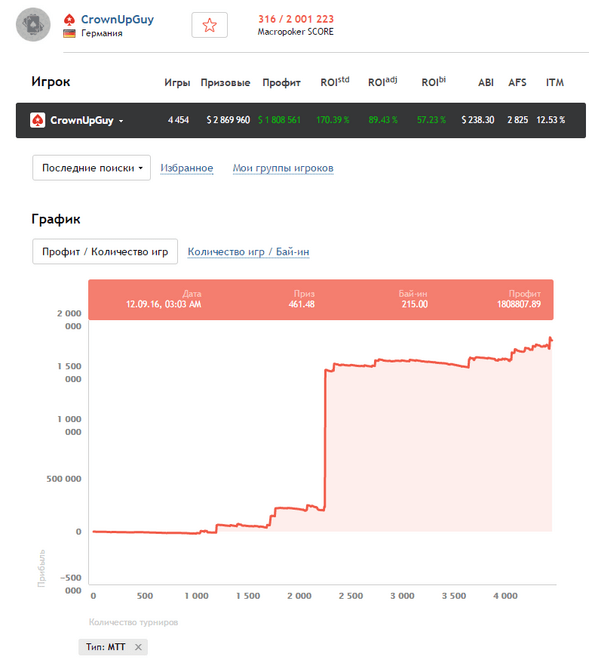The width and height of the screenshot is (589, 663).
Task: Click the PokerStars spade icon beside the header name
Action: click(69, 19)
